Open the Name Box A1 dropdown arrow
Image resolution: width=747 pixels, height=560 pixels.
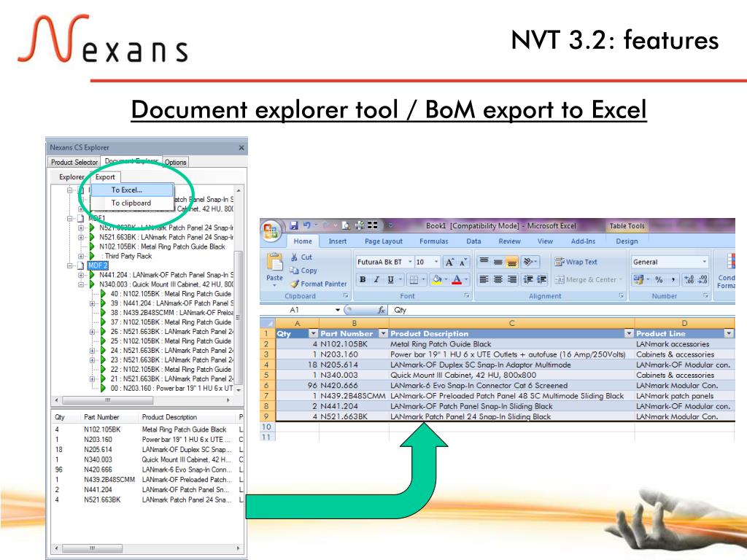pyautogui.click(x=337, y=310)
